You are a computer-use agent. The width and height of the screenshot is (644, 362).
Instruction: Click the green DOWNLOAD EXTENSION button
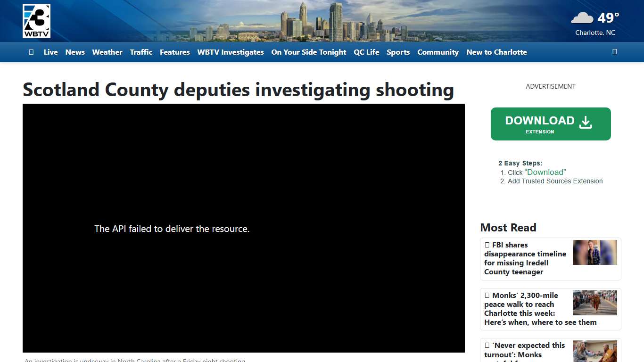(550, 123)
